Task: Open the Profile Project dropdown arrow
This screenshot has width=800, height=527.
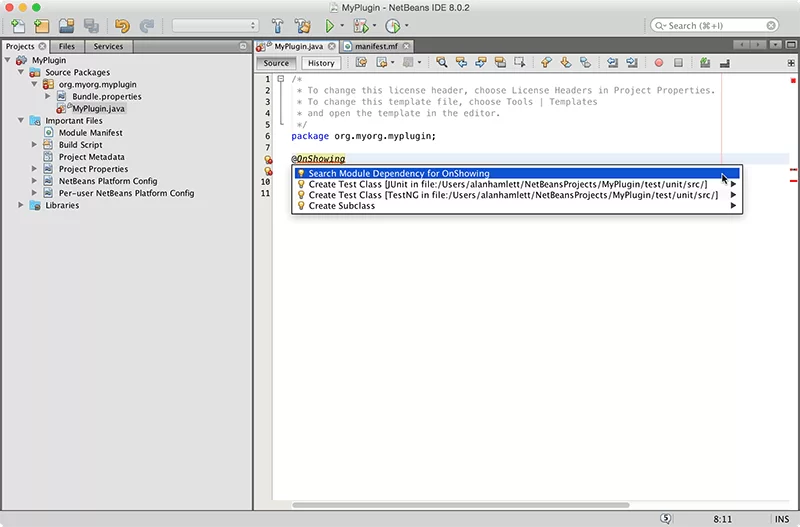Action: point(407,26)
